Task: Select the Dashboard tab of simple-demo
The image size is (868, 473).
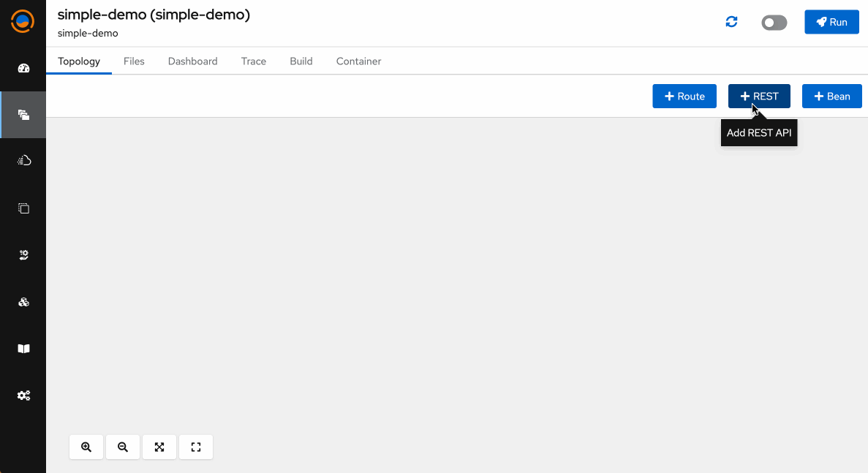Action: [192, 61]
